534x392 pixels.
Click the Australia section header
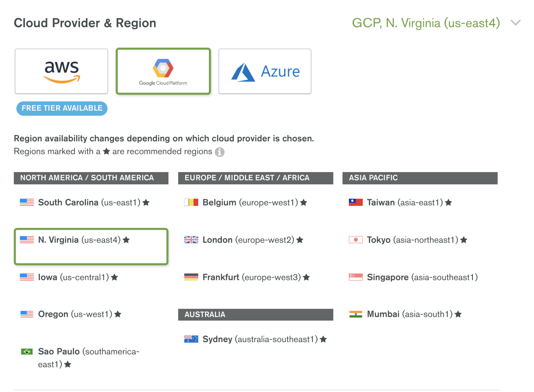pyautogui.click(x=255, y=315)
